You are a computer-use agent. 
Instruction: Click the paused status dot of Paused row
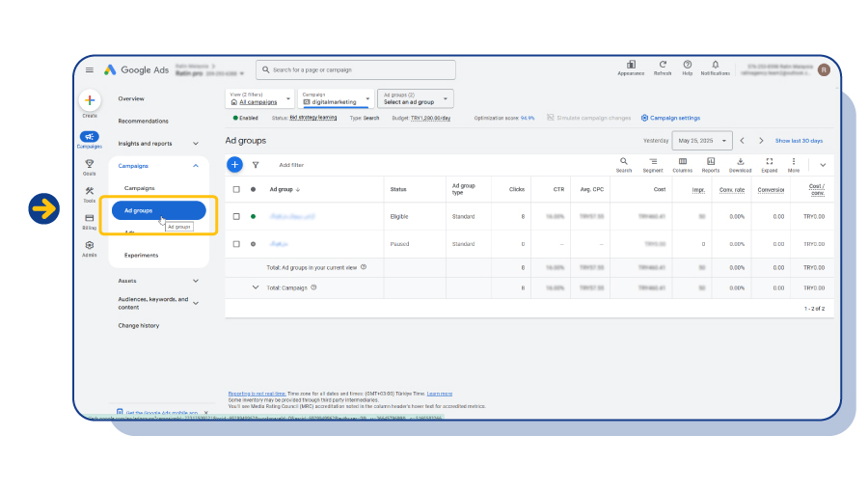253,243
